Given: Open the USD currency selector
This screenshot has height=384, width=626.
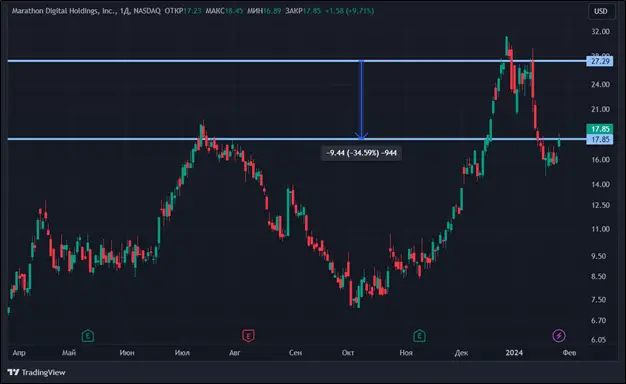Looking at the screenshot, I should tap(601, 11).
